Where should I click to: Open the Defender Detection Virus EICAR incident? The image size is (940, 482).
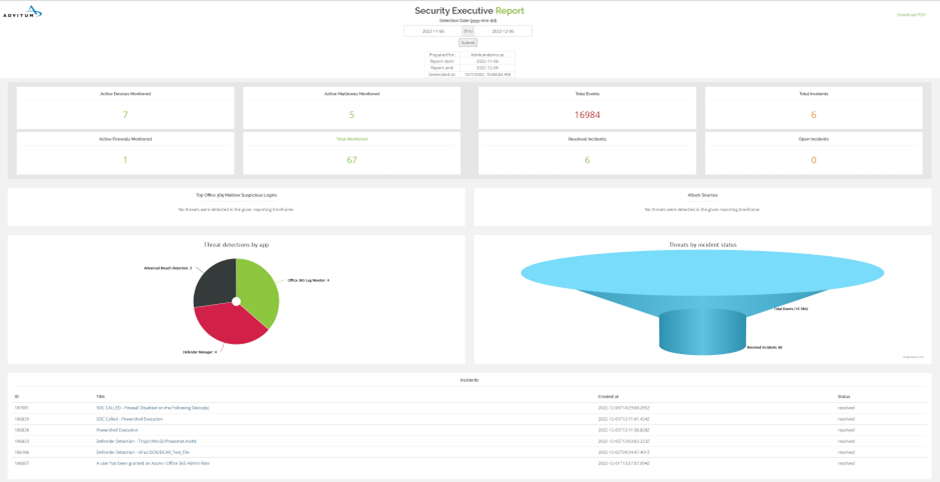[x=143, y=452]
